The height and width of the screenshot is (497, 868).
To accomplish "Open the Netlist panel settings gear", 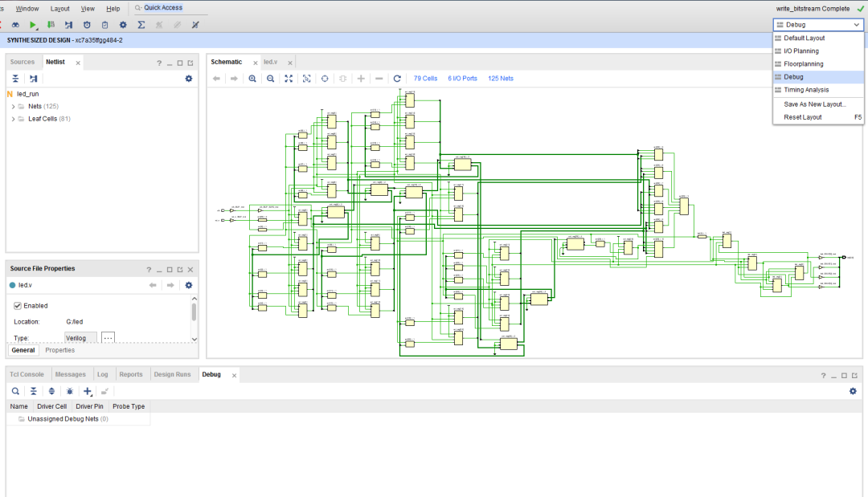I will (x=189, y=79).
